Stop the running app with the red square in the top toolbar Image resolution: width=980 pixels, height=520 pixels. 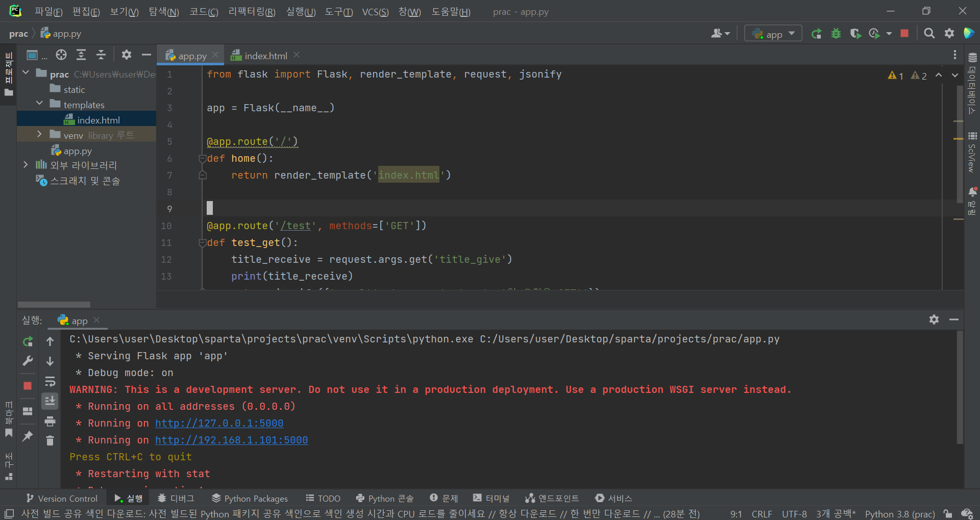(904, 33)
